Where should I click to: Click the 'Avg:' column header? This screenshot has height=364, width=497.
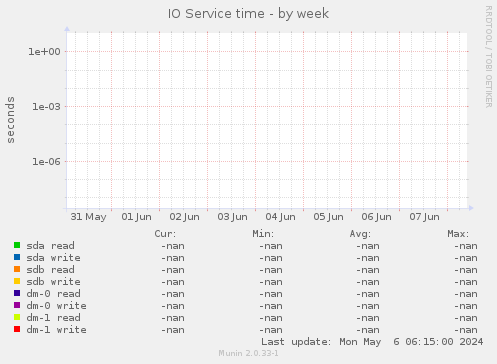pyautogui.click(x=360, y=234)
